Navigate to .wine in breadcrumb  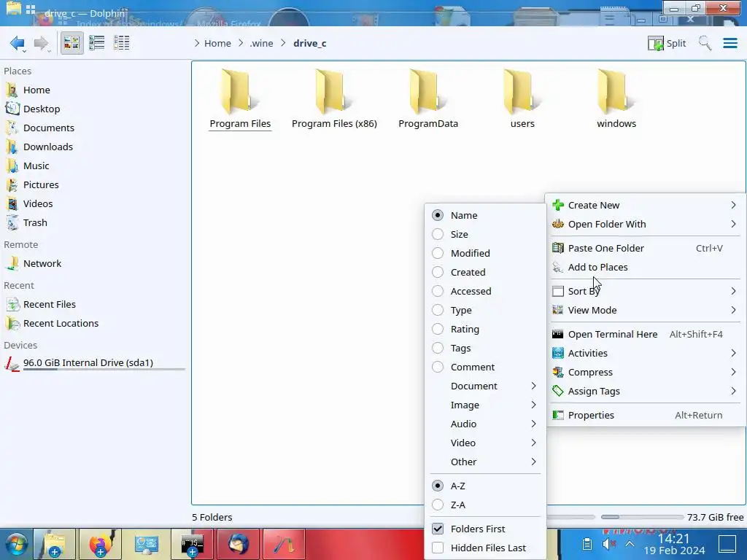tap(262, 43)
